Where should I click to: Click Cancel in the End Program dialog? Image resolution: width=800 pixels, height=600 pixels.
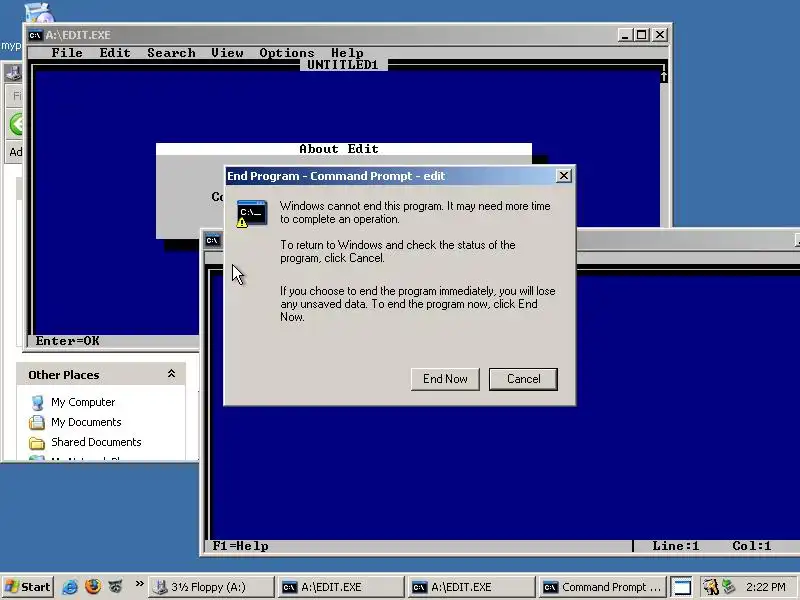coord(523,379)
